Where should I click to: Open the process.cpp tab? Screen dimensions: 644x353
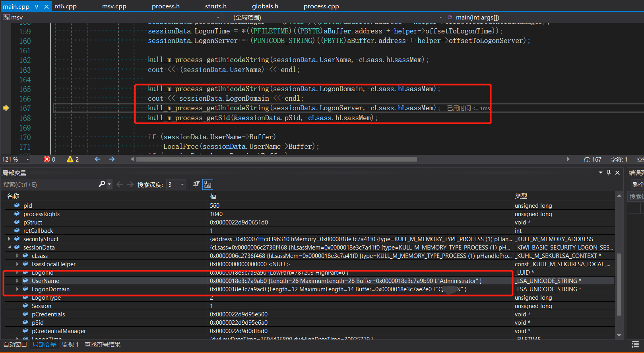point(321,6)
